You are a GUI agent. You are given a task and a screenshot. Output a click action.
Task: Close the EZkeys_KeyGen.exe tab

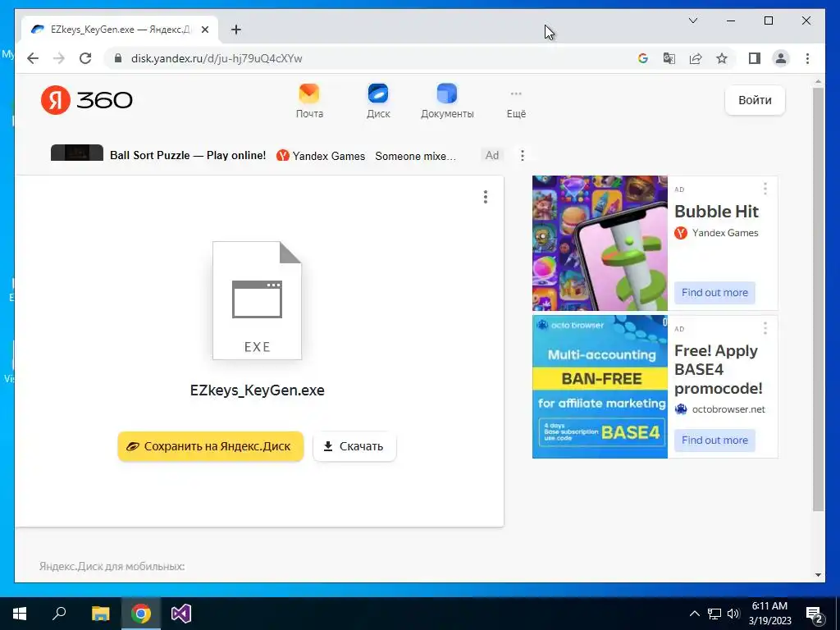[x=204, y=30]
